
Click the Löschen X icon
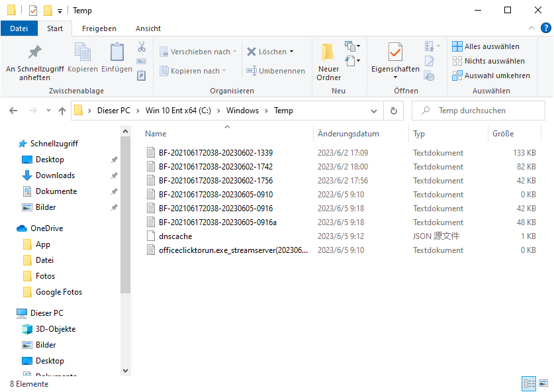[252, 52]
